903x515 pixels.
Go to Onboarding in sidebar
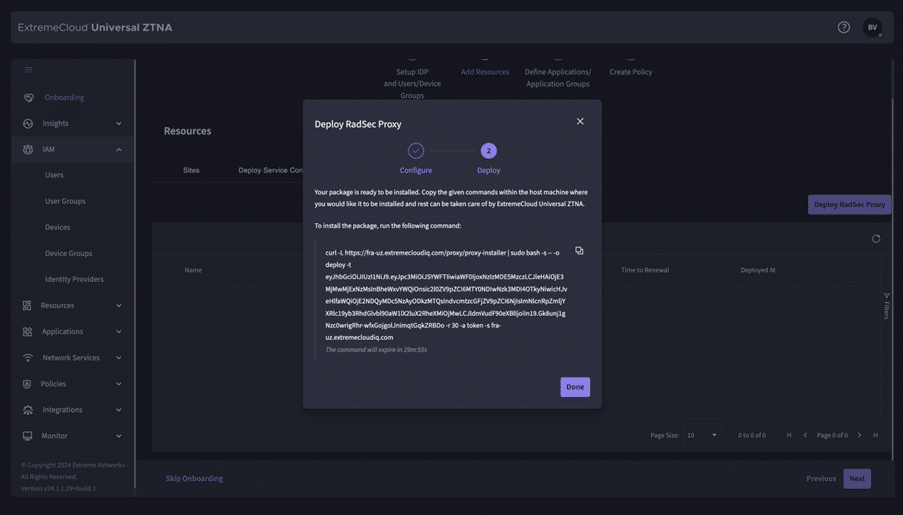(64, 98)
